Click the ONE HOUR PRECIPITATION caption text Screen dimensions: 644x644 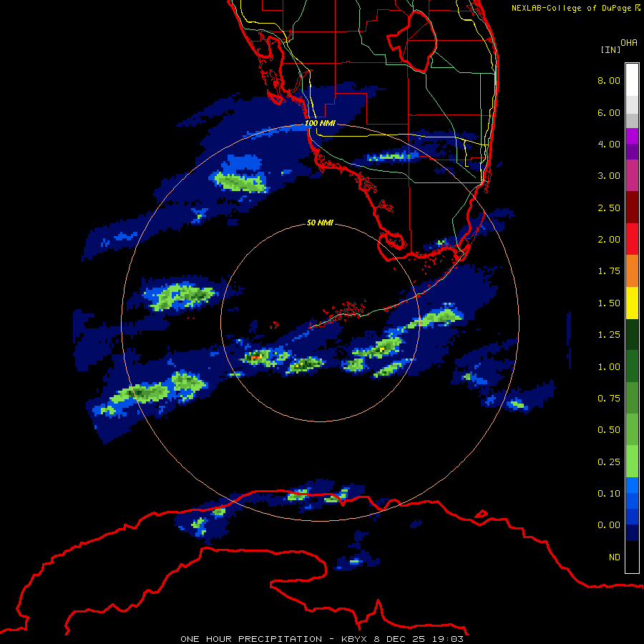click(x=251, y=639)
